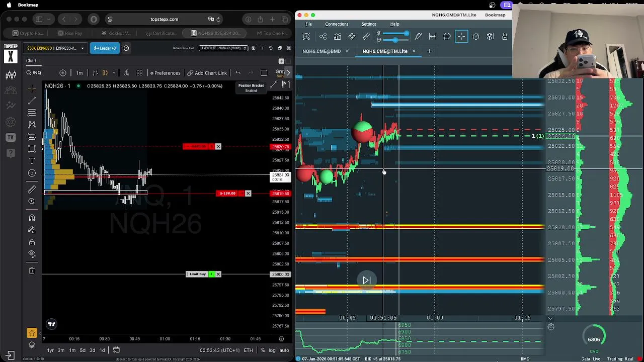Open the indicator templates grid icon
Screen dimensions: 644x362
139,73
